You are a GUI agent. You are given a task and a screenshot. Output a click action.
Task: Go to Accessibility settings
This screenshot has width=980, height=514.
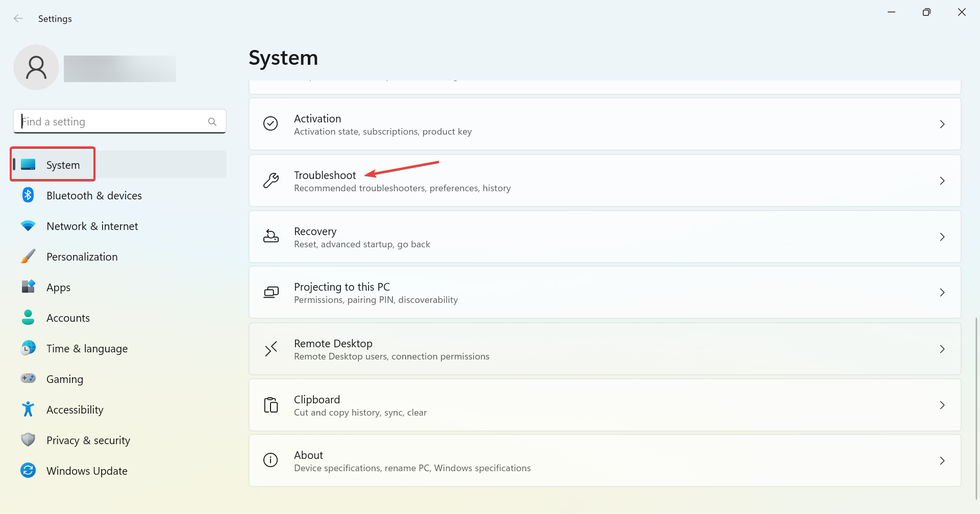click(119, 409)
